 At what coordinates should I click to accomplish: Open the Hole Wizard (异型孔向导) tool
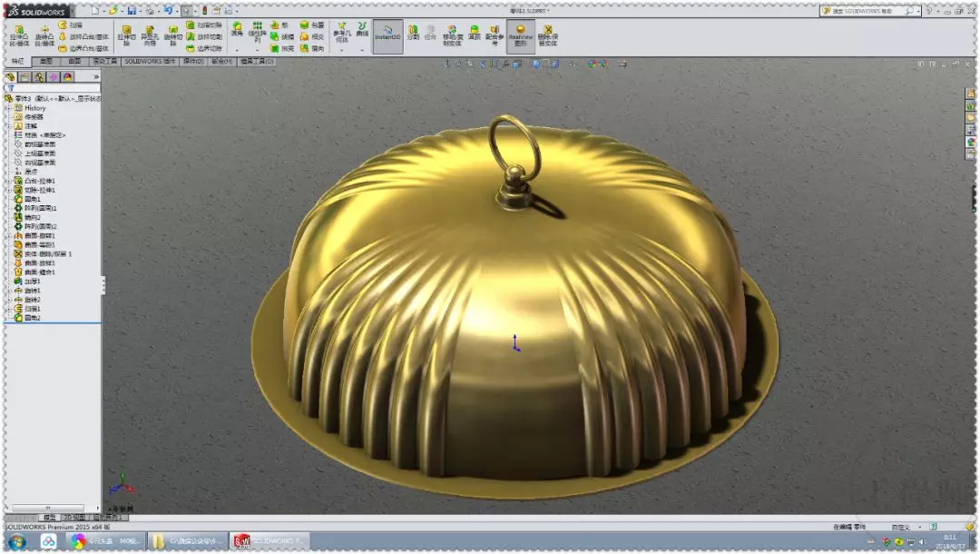(x=150, y=35)
